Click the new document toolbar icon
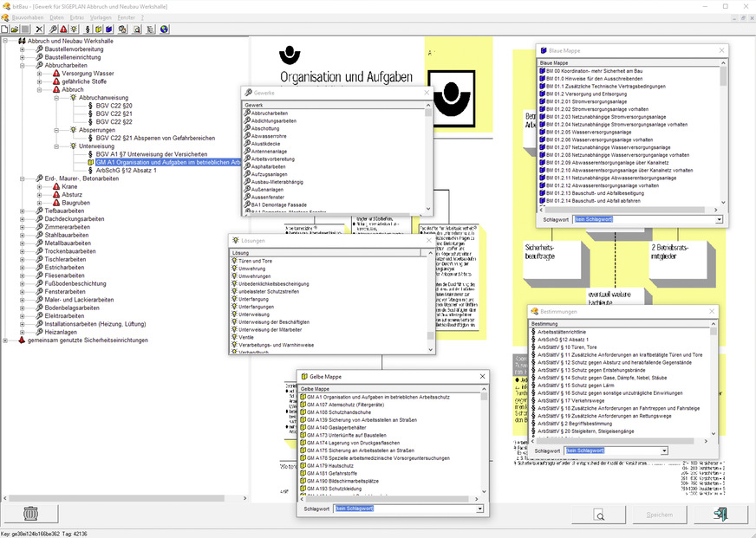Image resolution: width=756 pixels, height=538 pixels. tap(5, 29)
